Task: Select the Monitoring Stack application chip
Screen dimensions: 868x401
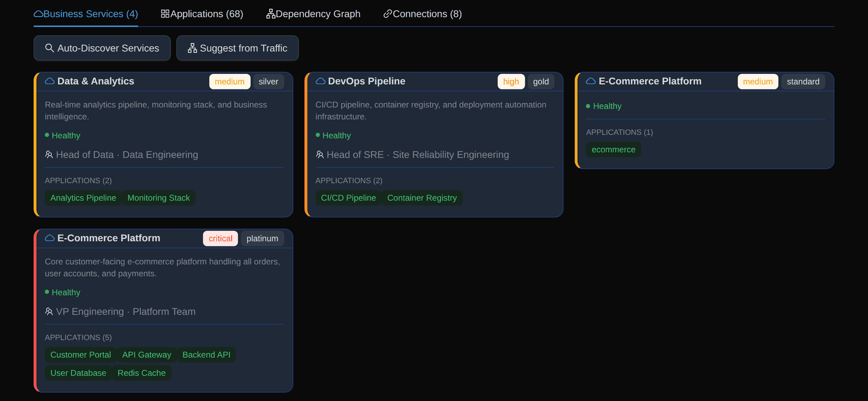Action: click(x=158, y=198)
